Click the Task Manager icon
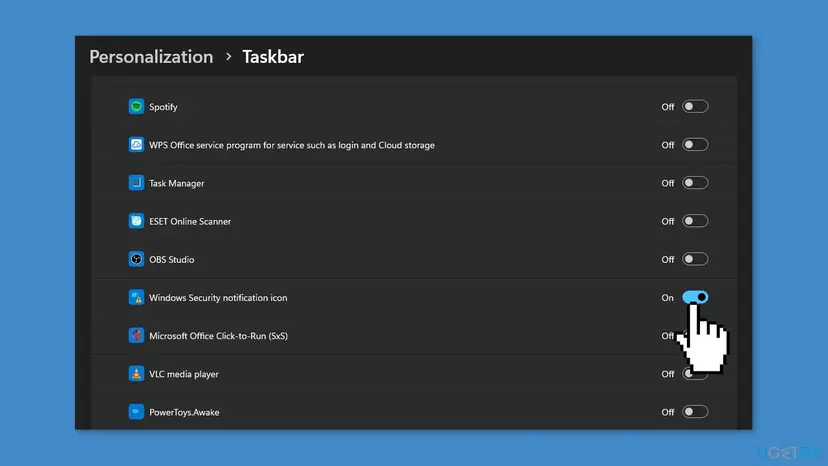Screen dimensions: 828x466 click(x=136, y=183)
